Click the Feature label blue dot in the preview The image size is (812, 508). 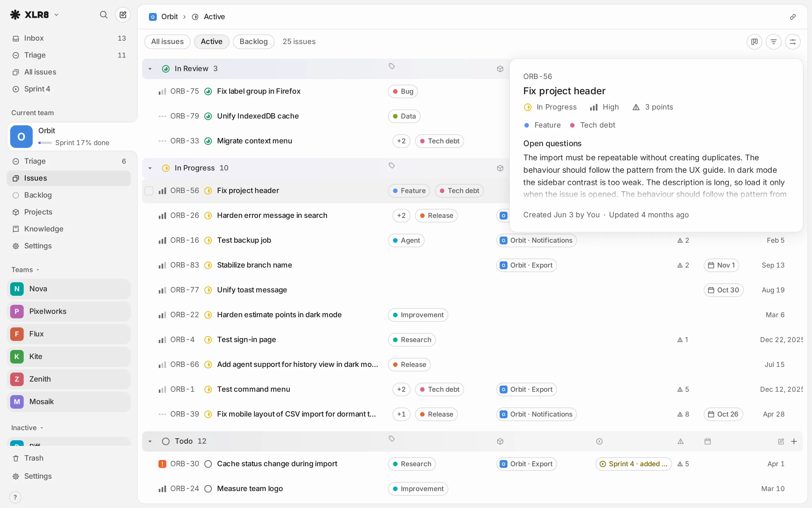click(526, 125)
